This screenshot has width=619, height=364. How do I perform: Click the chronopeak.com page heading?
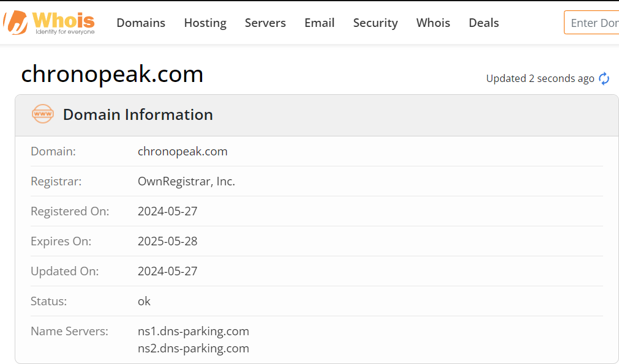click(x=112, y=74)
